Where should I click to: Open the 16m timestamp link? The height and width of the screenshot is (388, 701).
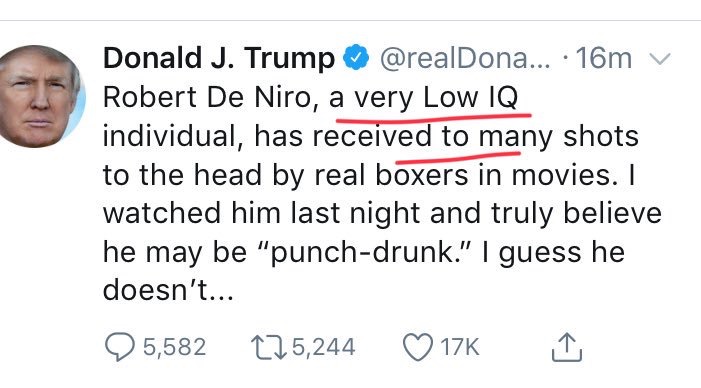(604, 59)
